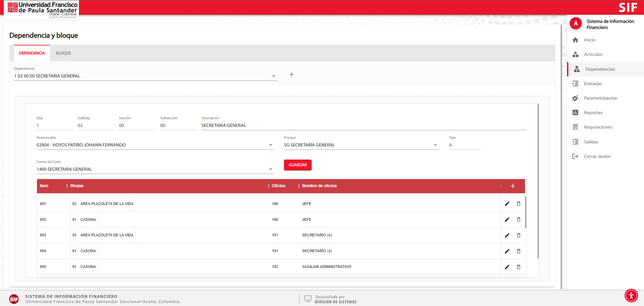Screen dimensions: 644x306
Task: Delete row 005 AUXILIAR ADMINISTRATIVO
Action: [519, 267]
